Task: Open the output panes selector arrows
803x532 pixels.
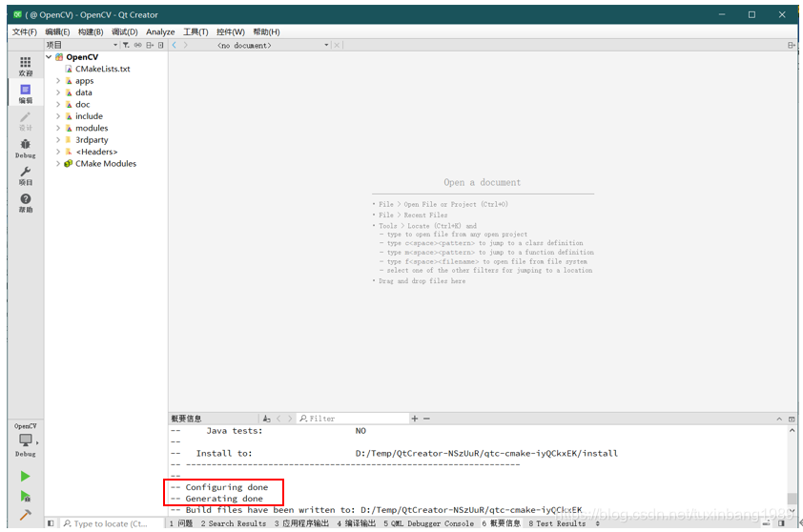Action: pyautogui.click(x=597, y=523)
